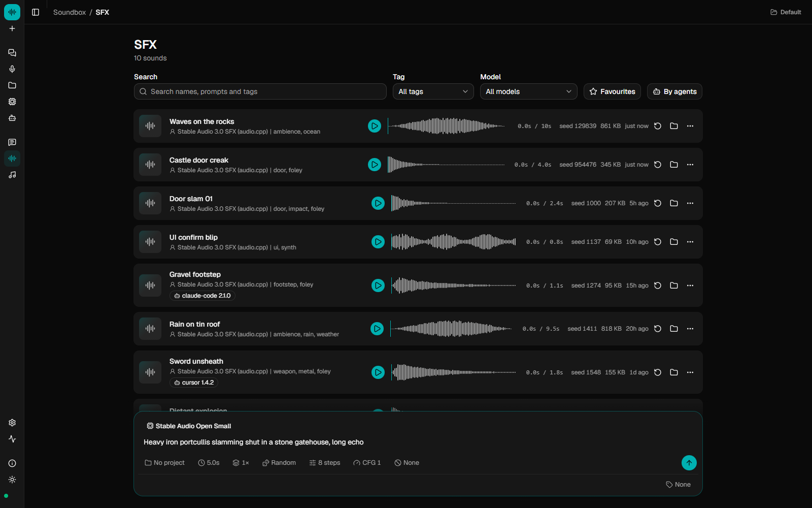Click the cursor 1.4.2 agent badge
This screenshot has height=508, width=812.
(194, 383)
